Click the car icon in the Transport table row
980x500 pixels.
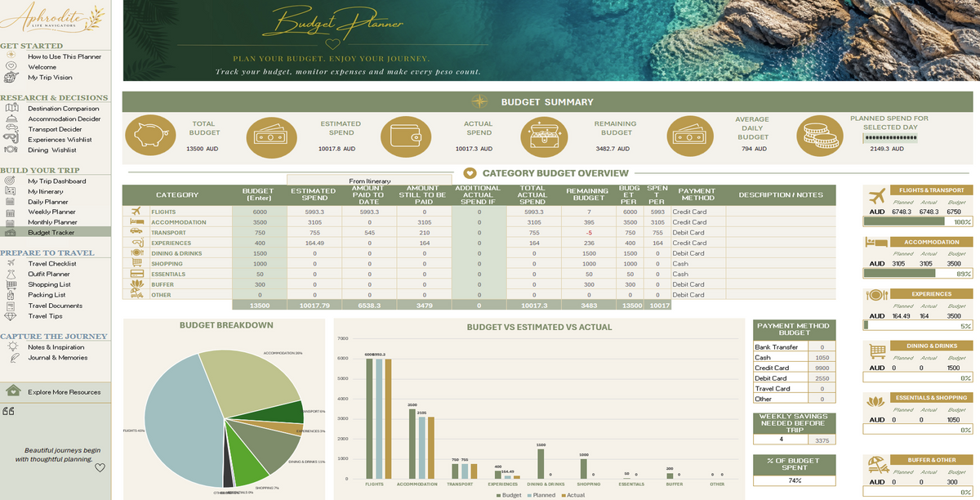point(137,232)
